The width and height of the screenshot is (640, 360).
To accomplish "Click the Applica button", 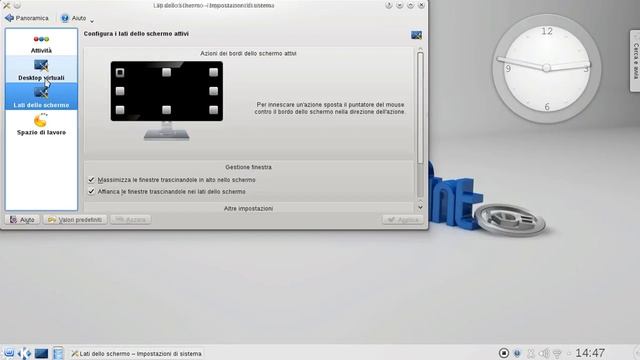I will (403, 220).
